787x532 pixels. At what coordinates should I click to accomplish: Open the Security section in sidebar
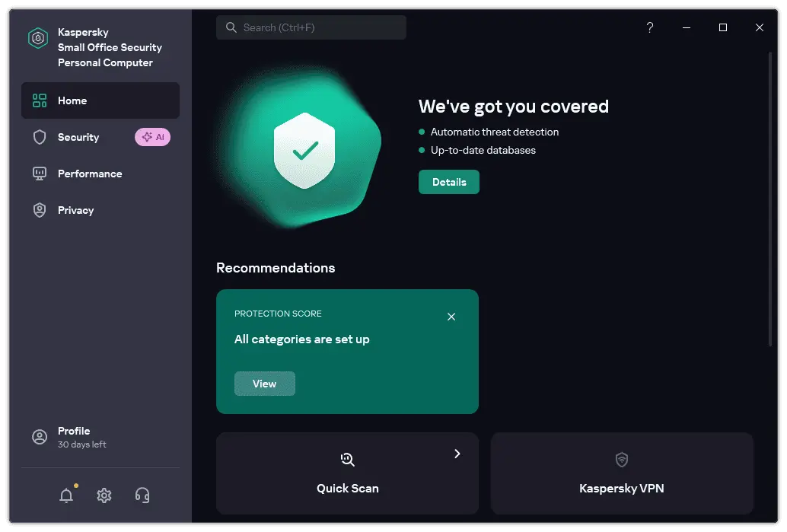click(x=100, y=137)
